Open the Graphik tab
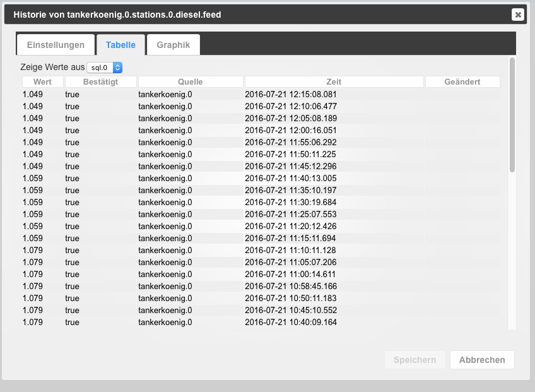 (x=173, y=45)
